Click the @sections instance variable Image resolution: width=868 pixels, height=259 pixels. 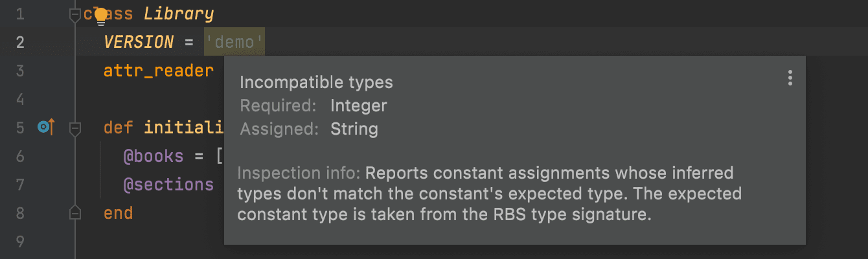click(168, 185)
